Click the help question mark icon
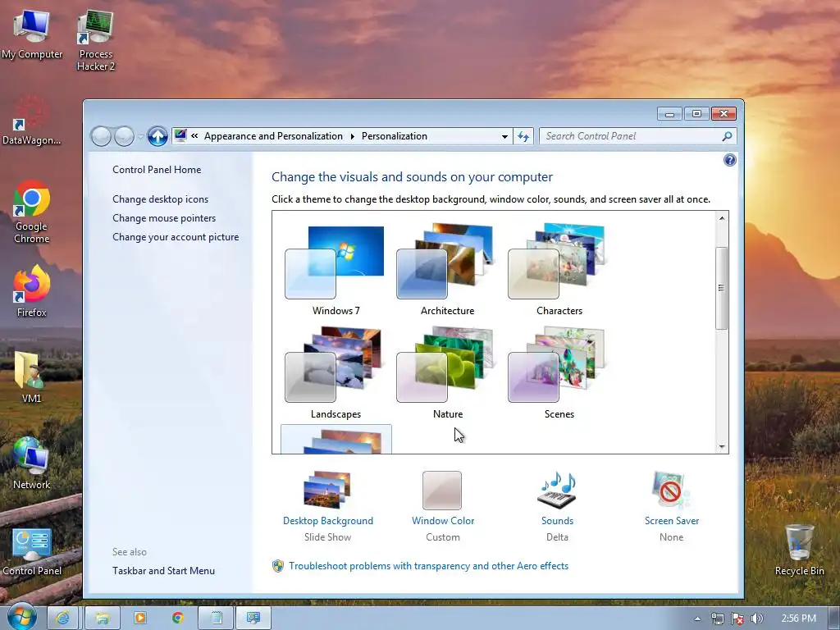Screen dimensions: 840x630 729,160
